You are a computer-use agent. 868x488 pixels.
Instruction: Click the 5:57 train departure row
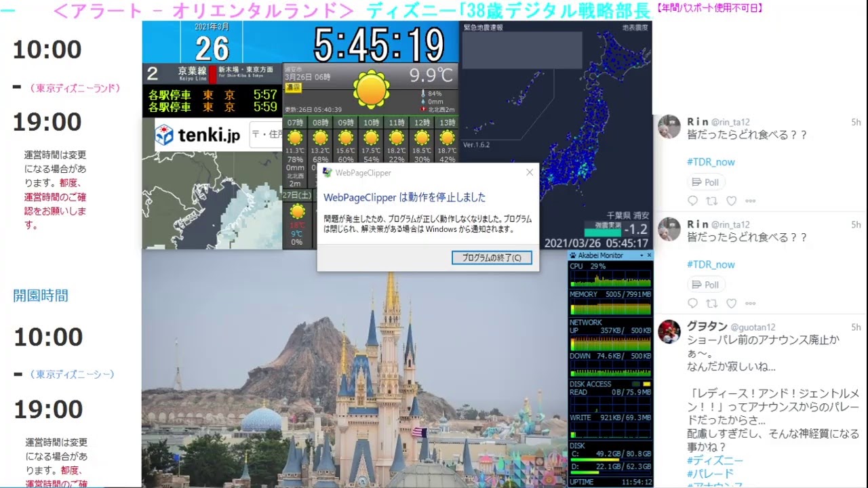212,95
